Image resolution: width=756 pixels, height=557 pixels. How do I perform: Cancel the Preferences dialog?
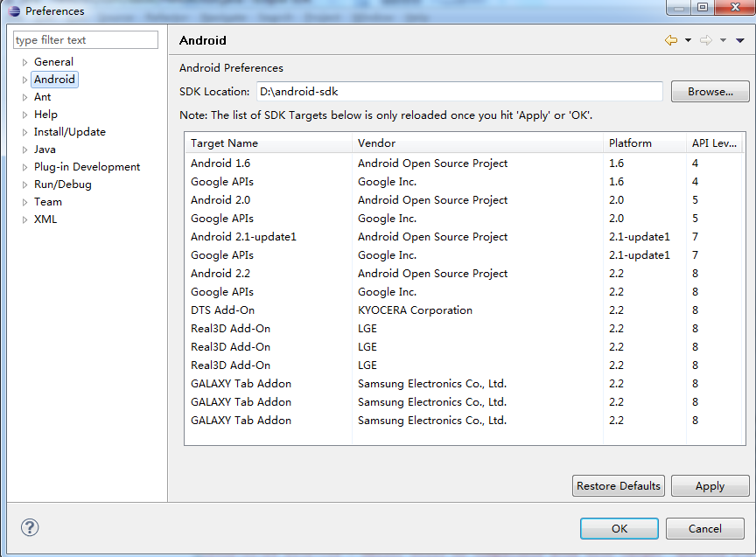[705, 528]
